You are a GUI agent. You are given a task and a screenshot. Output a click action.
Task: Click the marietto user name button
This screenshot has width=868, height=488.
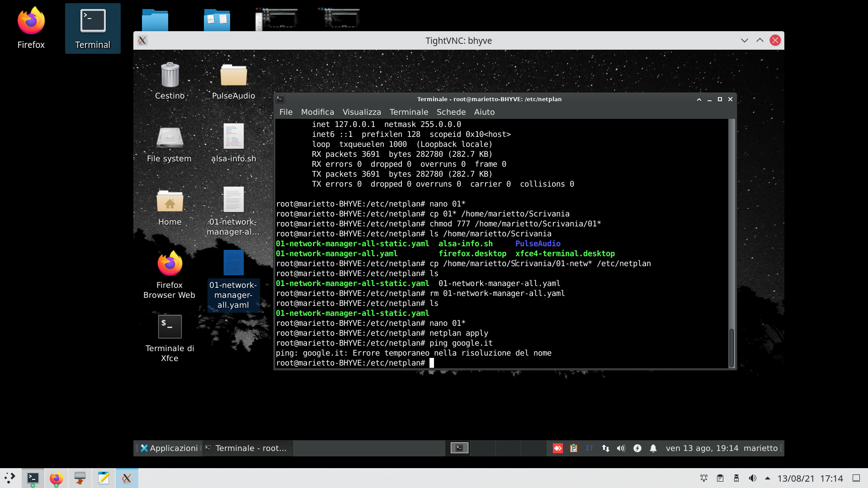(x=760, y=448)
